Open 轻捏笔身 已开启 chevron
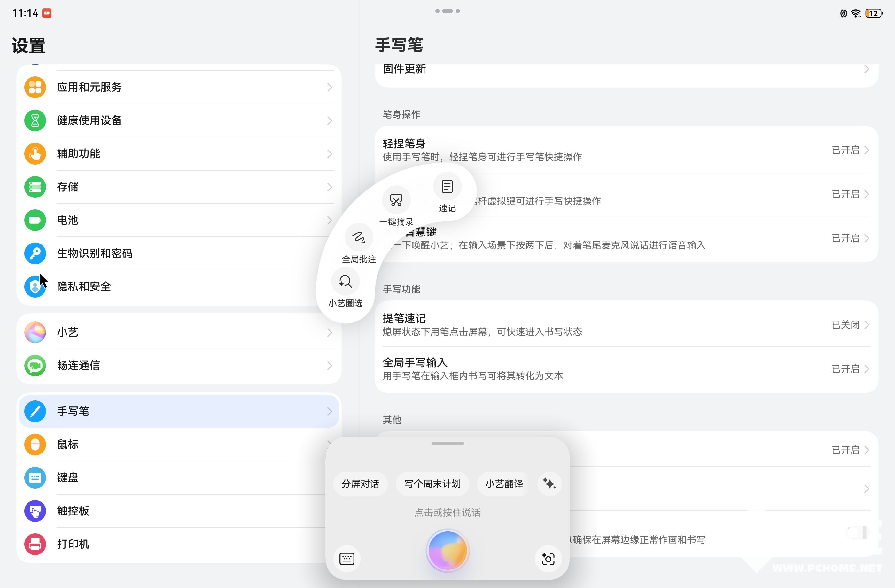 pyautogui.click(x=867, y=150)
